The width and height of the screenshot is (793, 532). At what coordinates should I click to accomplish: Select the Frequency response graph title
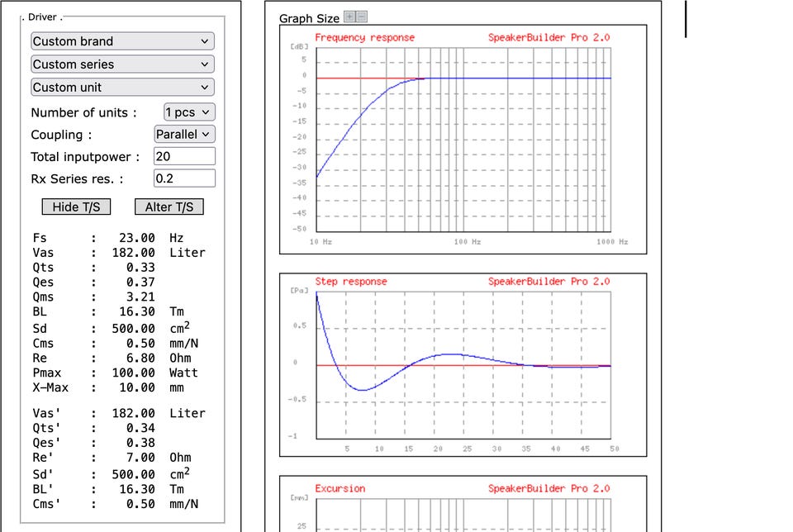tap(364, 38)
